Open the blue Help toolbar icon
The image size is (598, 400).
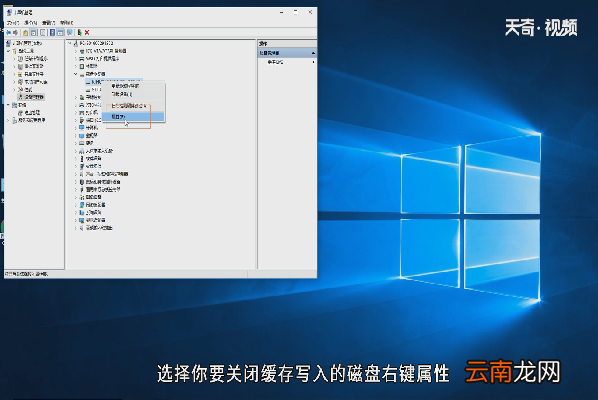point(53,33)
